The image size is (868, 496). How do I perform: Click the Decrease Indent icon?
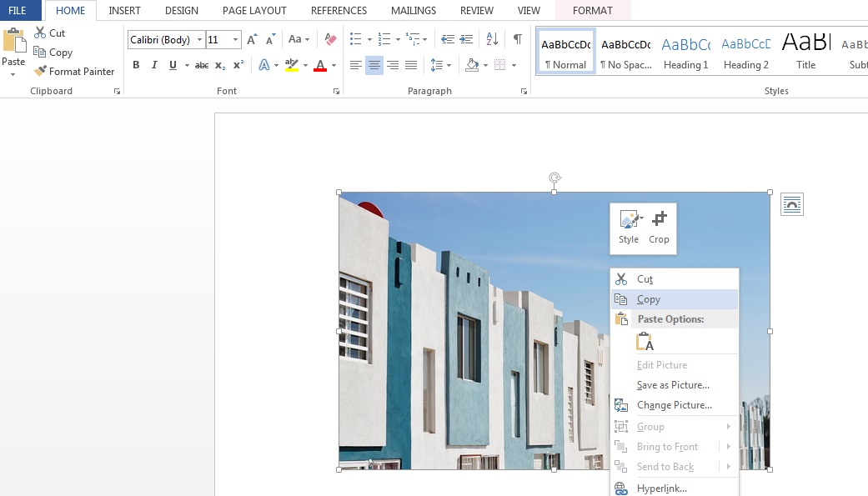click(447, 38)
